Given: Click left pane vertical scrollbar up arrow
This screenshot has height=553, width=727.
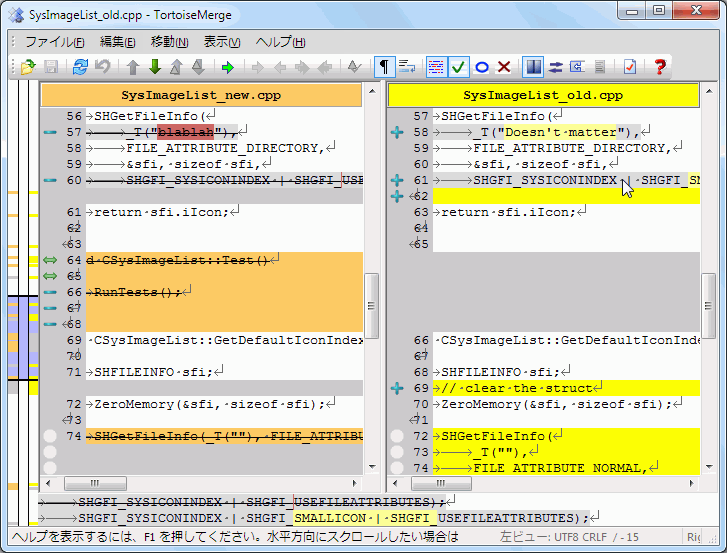Looking at the screenshot, I should (372, 91).
